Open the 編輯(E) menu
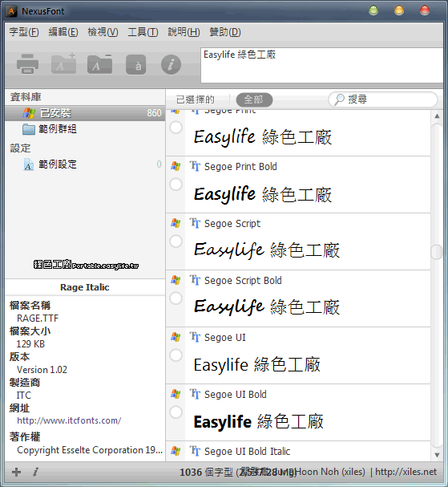 click(63, 32)
